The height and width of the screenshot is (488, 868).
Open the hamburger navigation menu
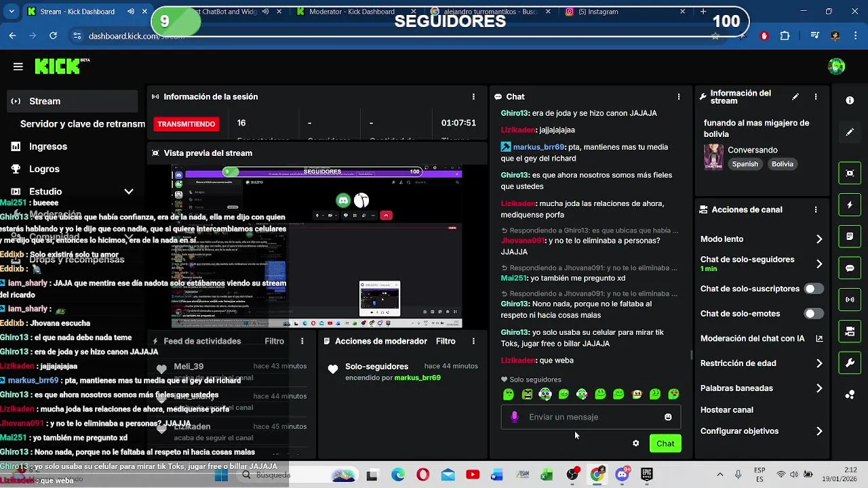(x=18, y=66)
